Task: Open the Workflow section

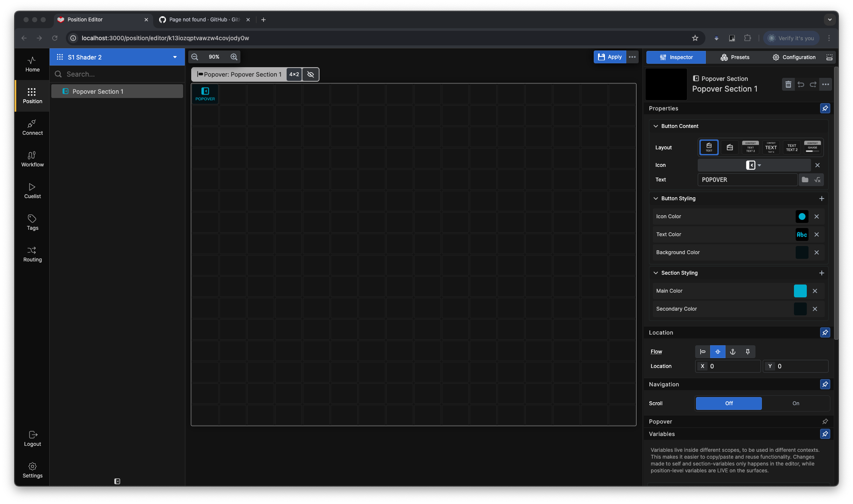Action: point(33,159)
